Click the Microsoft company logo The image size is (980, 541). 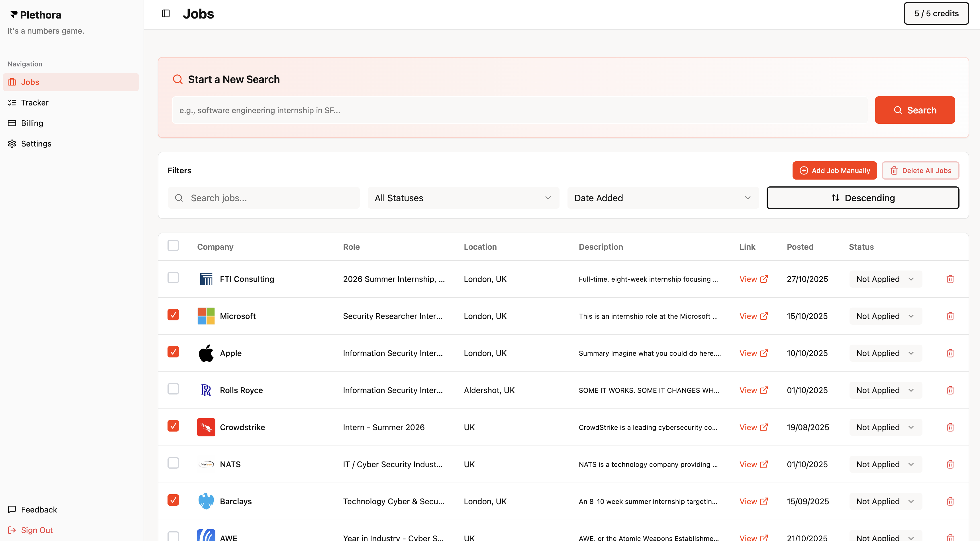(x=206, y=316)
